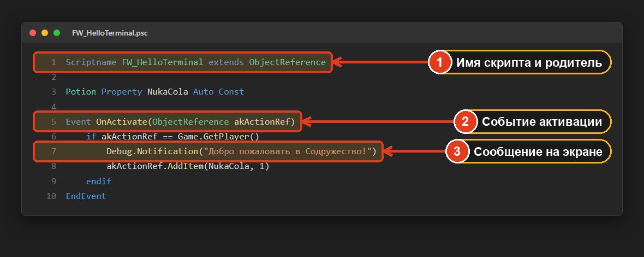
Task: Click the "AddItem" function name
Action: pyautogui.click(x=186, y=167)
